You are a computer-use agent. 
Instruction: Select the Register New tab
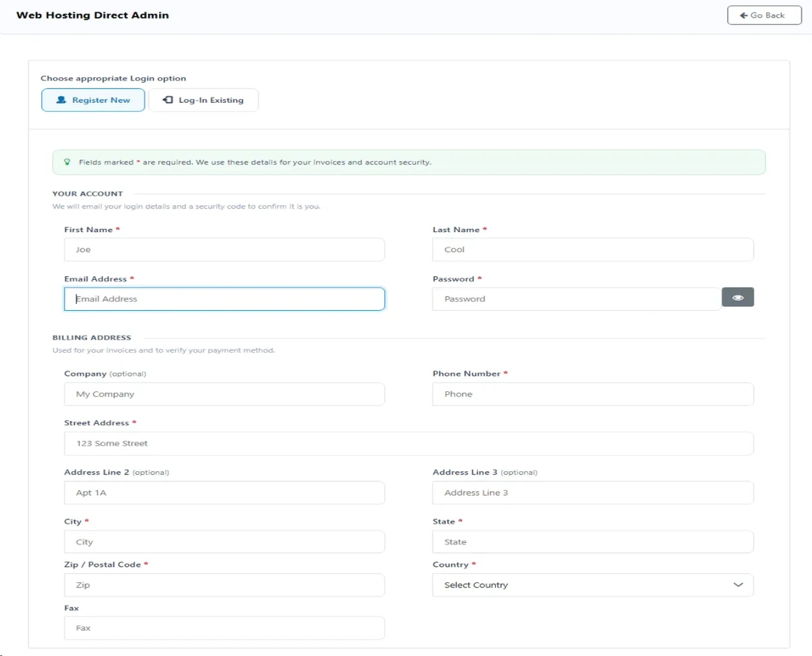tap(93, 100)
